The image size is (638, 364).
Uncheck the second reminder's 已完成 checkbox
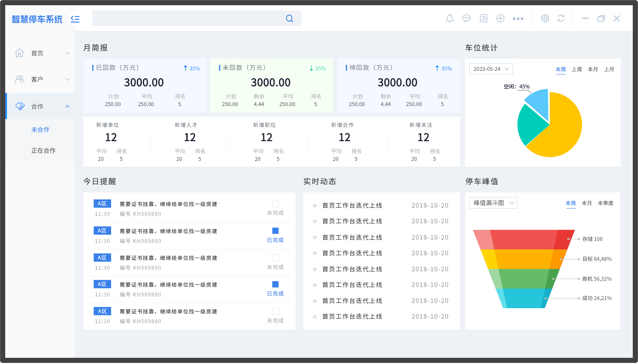pos(275,231)
